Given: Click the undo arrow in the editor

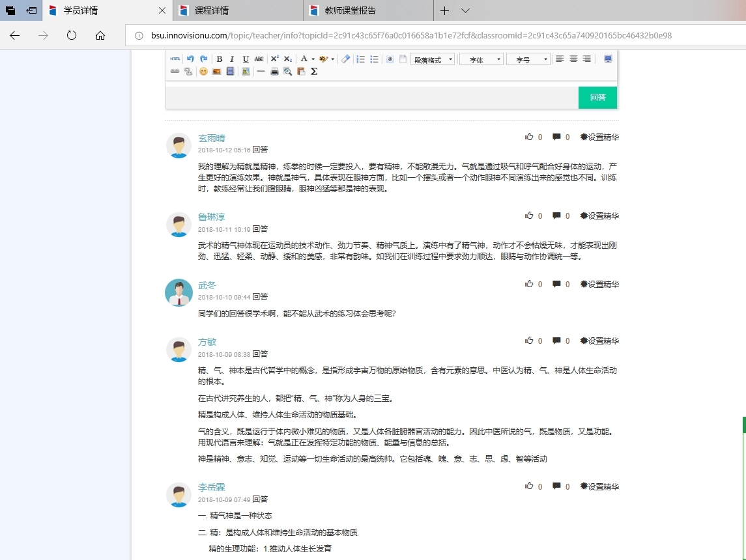Looking at the screenshot, I should (190, 59).
